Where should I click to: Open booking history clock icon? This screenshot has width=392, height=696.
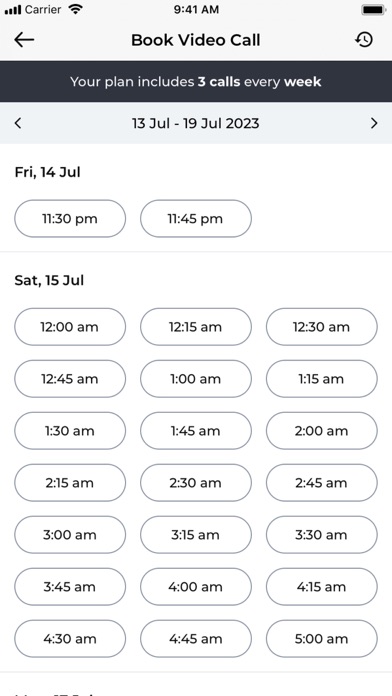[x=364, y=40]
